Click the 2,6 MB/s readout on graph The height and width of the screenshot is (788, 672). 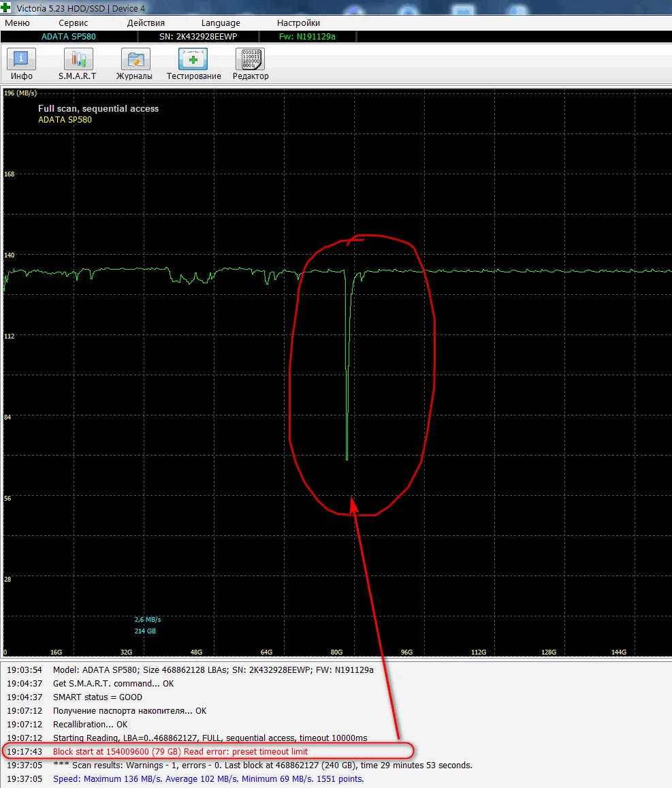[x=148, y=619]
